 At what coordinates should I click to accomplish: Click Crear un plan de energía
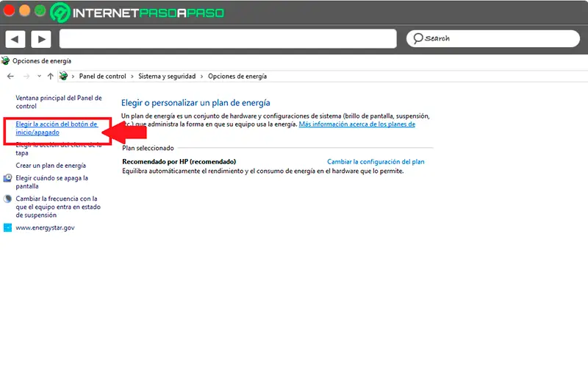pyautogui.click(x=51, y=165)
